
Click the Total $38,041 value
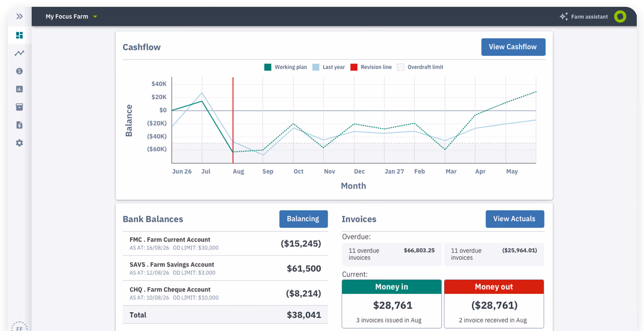click(304, 315)
